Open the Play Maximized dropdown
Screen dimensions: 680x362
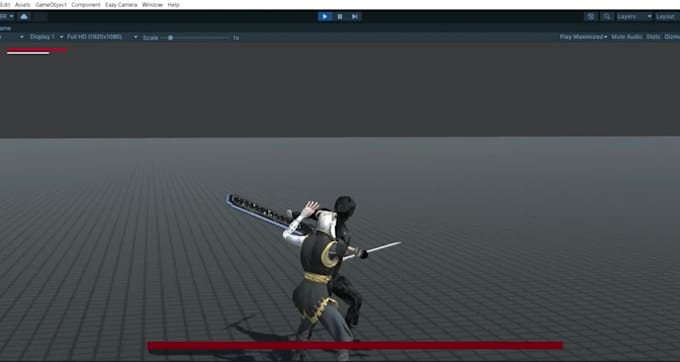[x=583, y=37]
